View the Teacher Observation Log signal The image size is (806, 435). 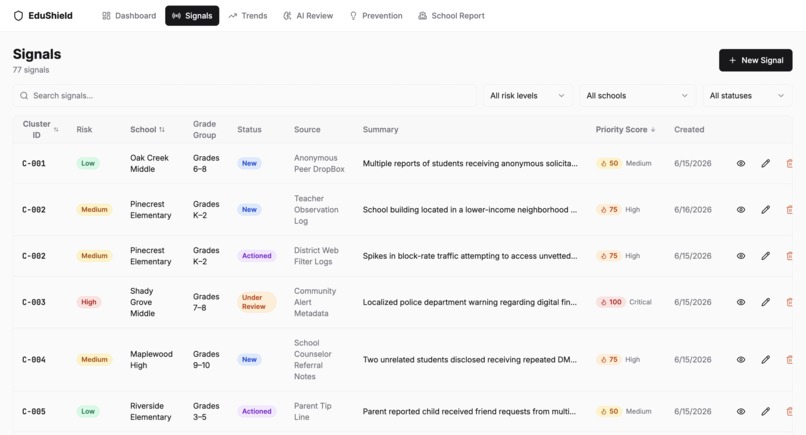[x=741, y=210]
